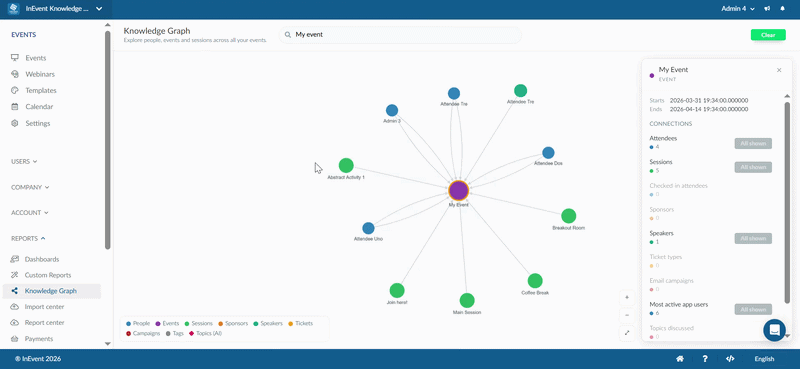
Task: Zoom in with the plus button
Action: click(x=627, y=297)
